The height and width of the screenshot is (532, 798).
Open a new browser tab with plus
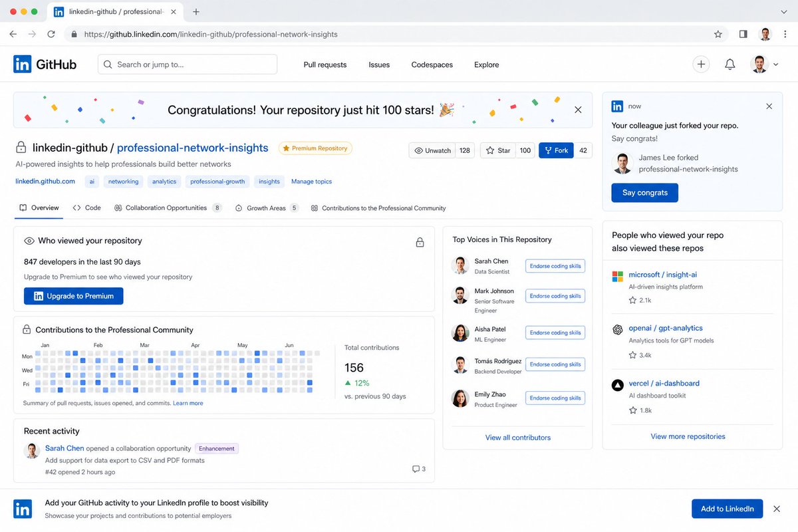coord(196,12)
